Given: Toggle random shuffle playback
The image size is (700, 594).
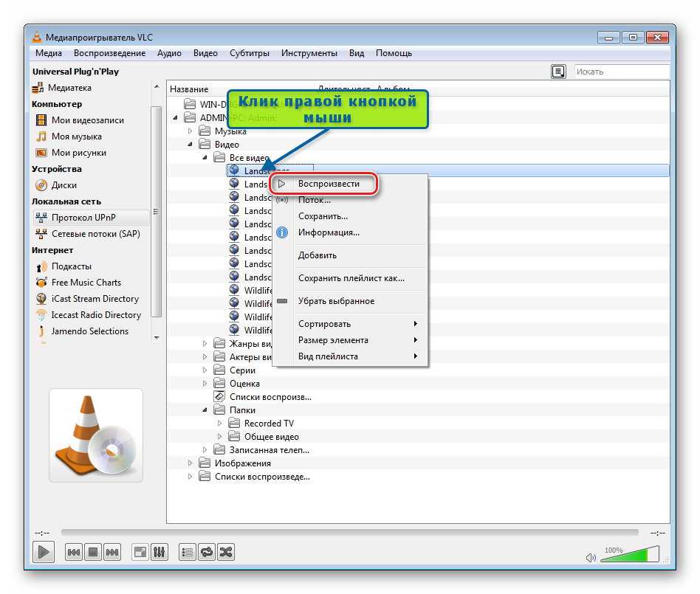Looking at the screenshot, I should pos(226,552).
